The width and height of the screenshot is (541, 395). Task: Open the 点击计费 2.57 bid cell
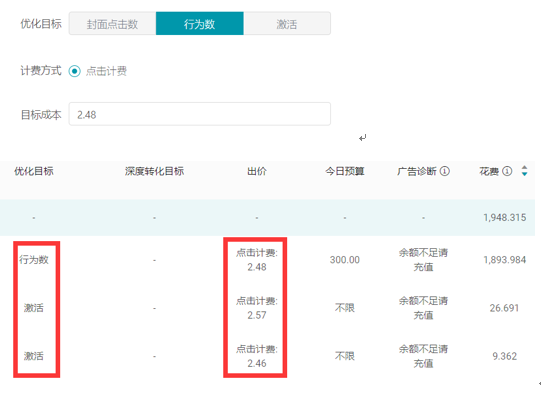pyautogui.click(x=257, y=308)
